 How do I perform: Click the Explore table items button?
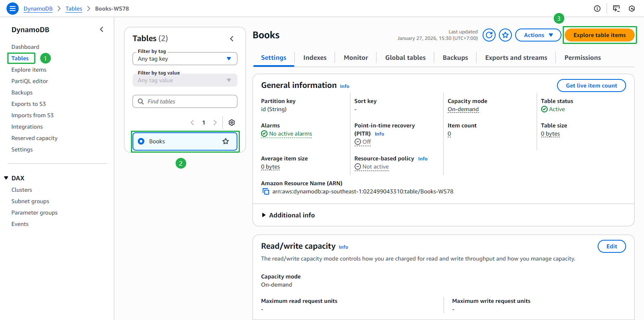pos(600,35)
